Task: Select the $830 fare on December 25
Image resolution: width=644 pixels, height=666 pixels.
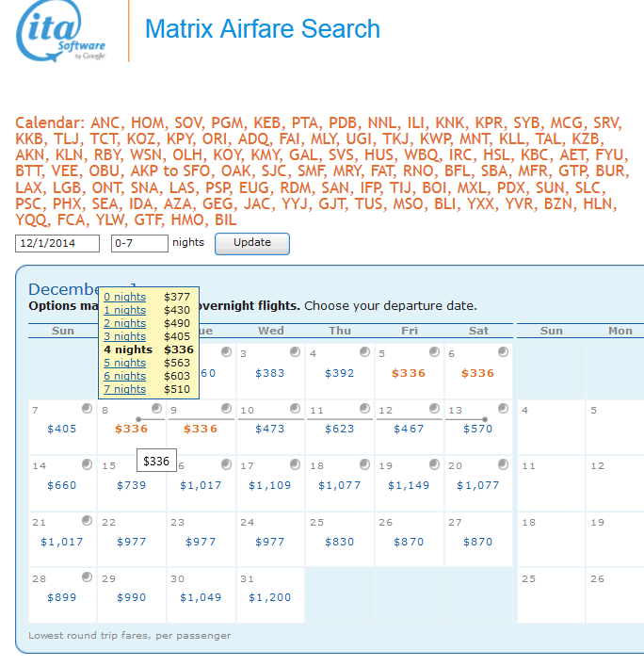Action: (339, 542)
